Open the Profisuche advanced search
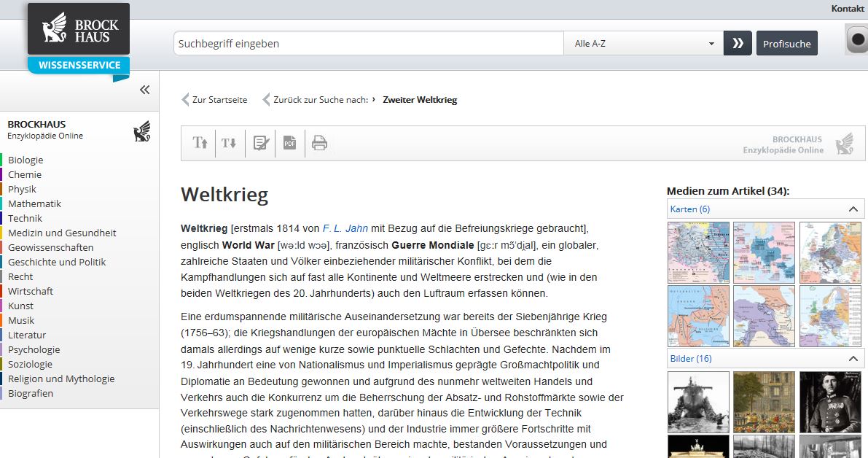This screenshot has width=868, height=458. [x=786, y=44]
